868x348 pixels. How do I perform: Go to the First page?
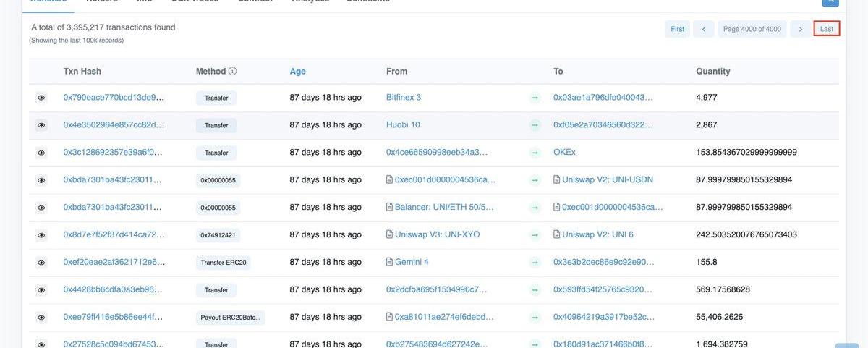678,29
